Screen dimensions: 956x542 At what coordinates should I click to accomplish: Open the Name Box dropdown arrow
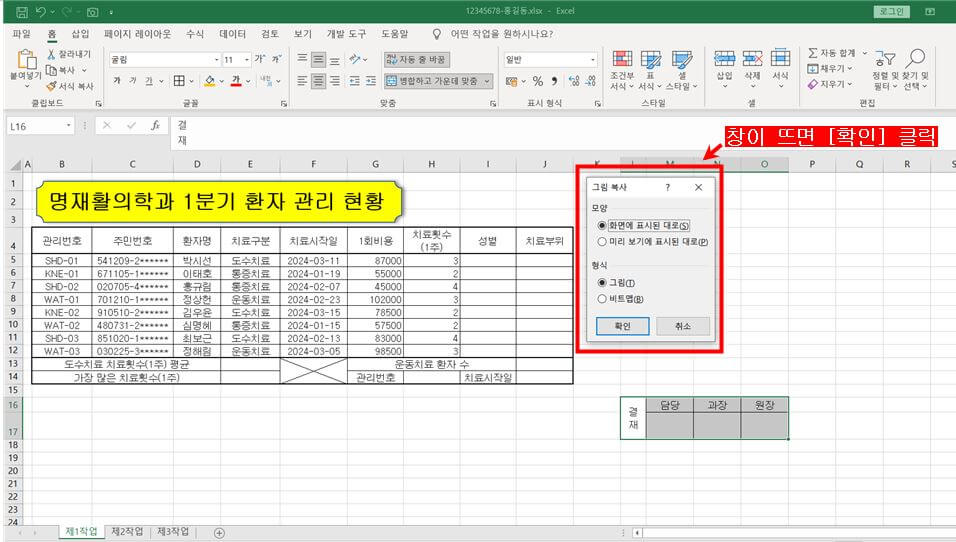(x=68, y=126)
